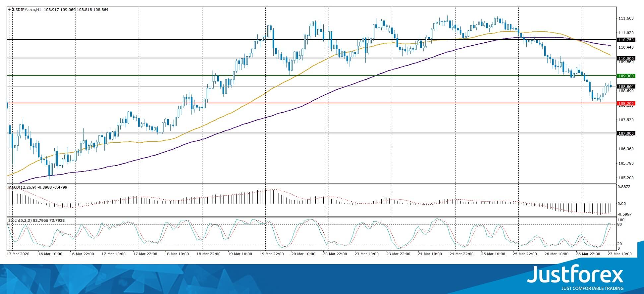Click the 18 Mar 22:00 time label
644x294 pixels.
pyautogui.click(x=208, y=254)
